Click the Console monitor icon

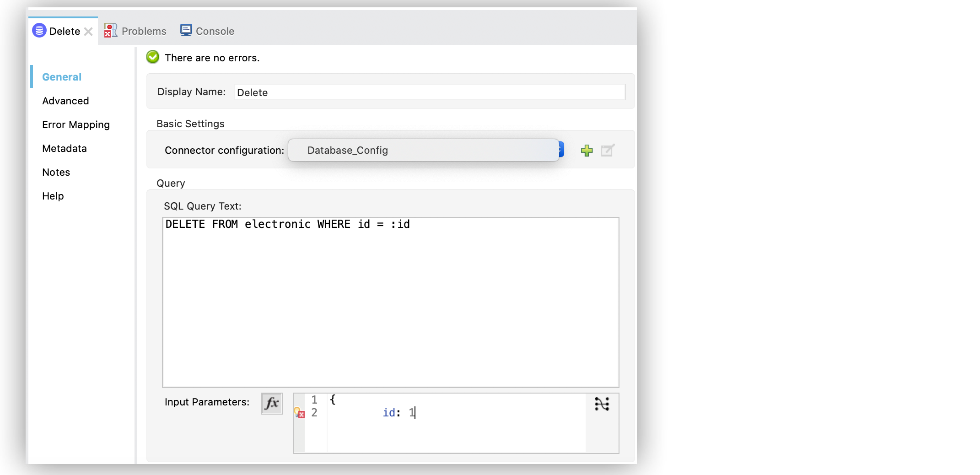click(186, 30)
